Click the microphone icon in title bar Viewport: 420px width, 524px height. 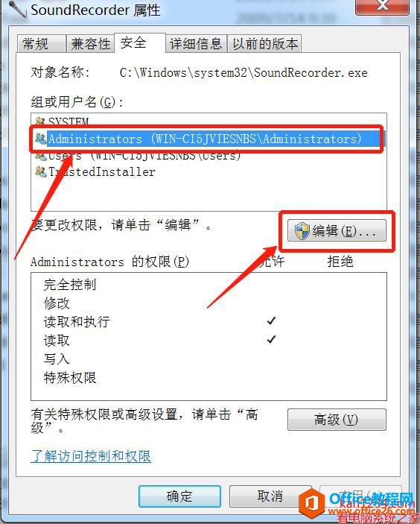(18, 10)
